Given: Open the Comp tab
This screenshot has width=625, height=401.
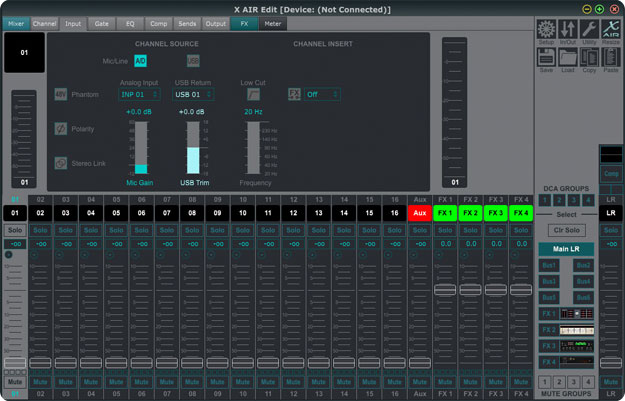Looking at the screenshot, I should [159, 24].
